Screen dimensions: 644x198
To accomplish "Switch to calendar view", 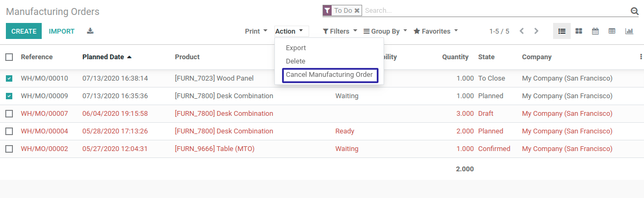I will (595, 31).
